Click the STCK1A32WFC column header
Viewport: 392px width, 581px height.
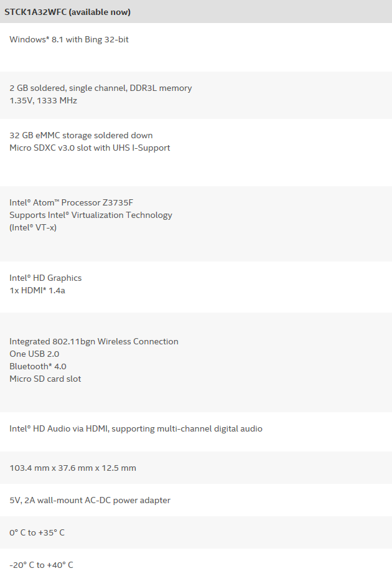67,12
